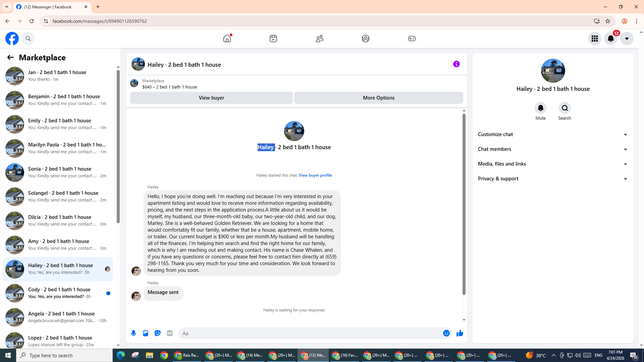Open the Gaming icon in top bar
Image resolution: width=644 pixels, height=362 pixels.
click(412, 38)
